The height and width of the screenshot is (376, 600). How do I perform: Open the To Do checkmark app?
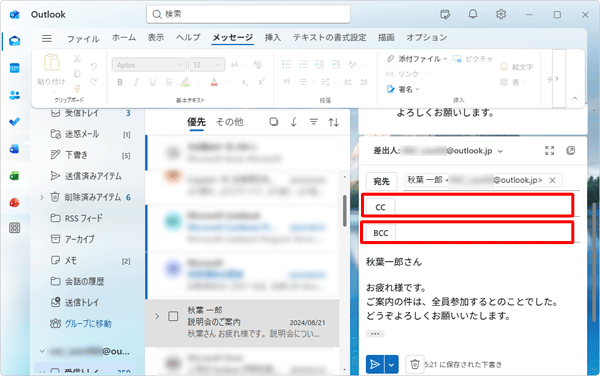point(15,122)
